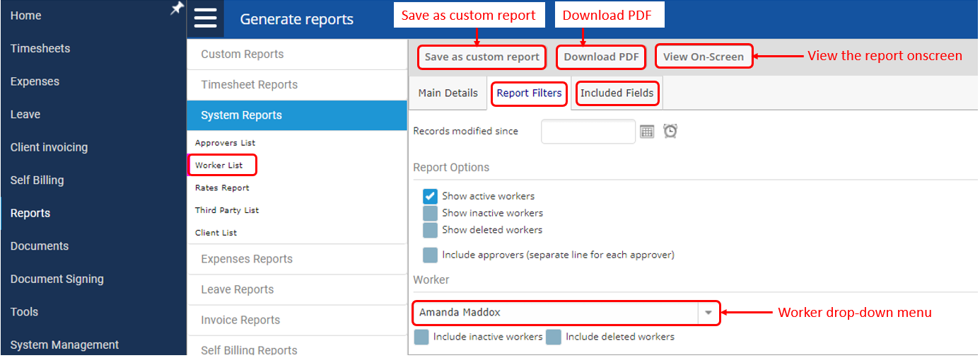Open the hamburger menu icon
Screen dimensions: 980x358
pyautogui.click(x=205, y=18)
